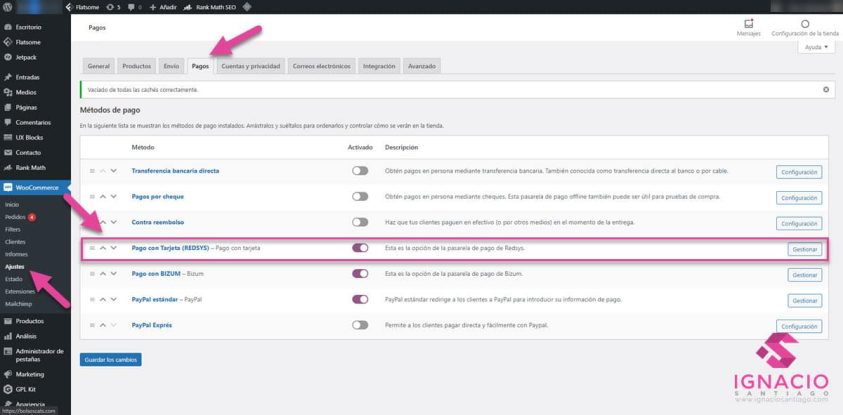Open the Avanzado tab
Viewport: 843px width, 415px height.
(422, 66)
